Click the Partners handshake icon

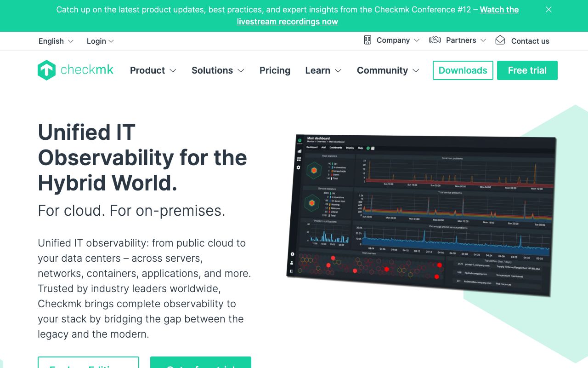435,40
